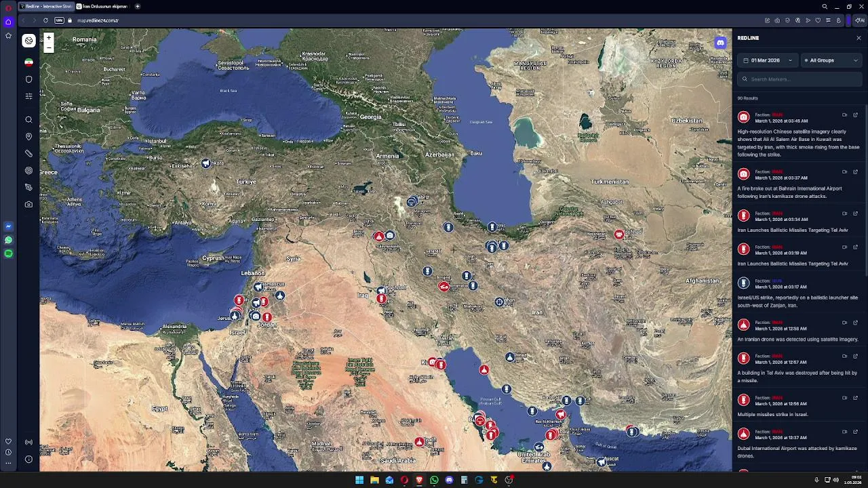Open external link for Dubai Airport event
This screenshot has width=868, height=488.
855,432
